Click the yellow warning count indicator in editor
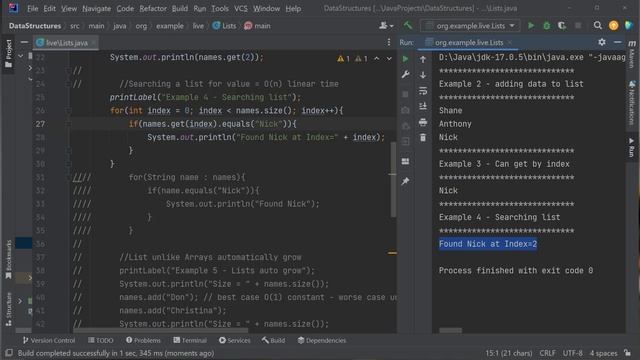Screen dimensions: 640x360 (343, 59)
